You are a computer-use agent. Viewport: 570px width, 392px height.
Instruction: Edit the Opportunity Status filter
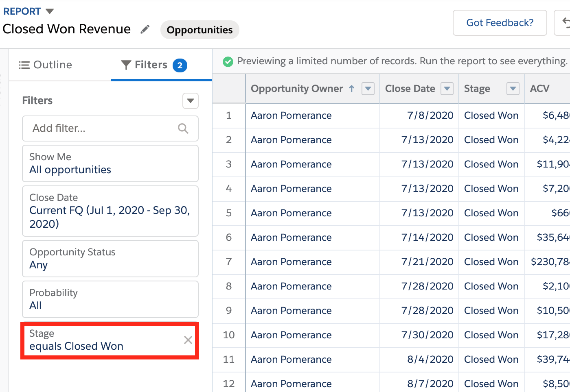coord(110,259)
